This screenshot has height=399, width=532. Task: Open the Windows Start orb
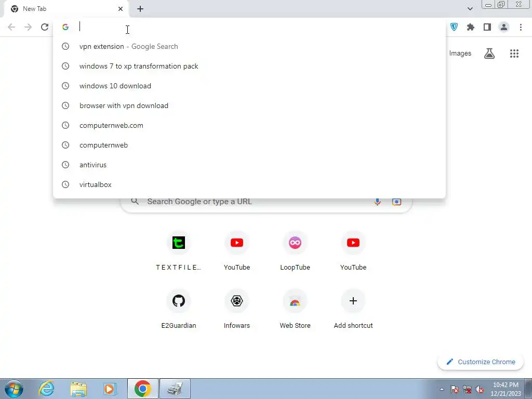(14, 389)
